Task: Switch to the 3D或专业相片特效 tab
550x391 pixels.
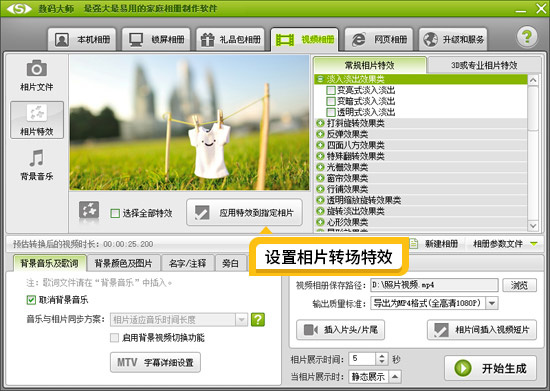Action: tap(484, 65)
